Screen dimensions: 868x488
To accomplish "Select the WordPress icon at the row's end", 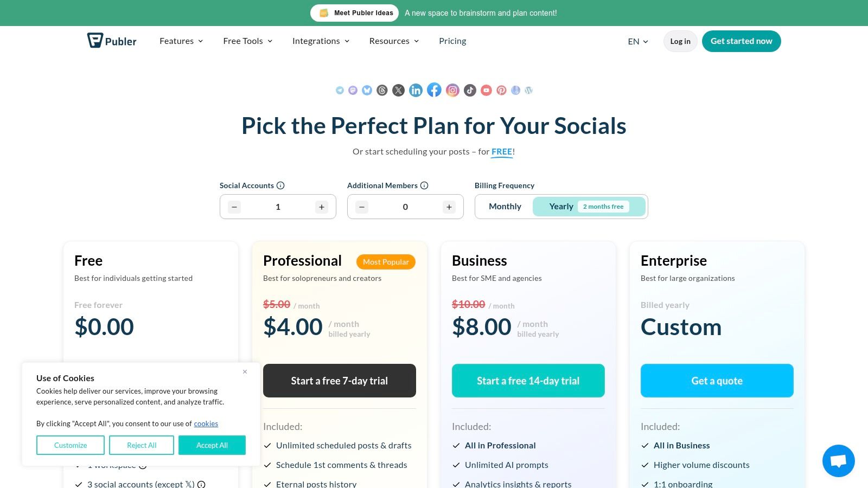I will pos(528,90).
